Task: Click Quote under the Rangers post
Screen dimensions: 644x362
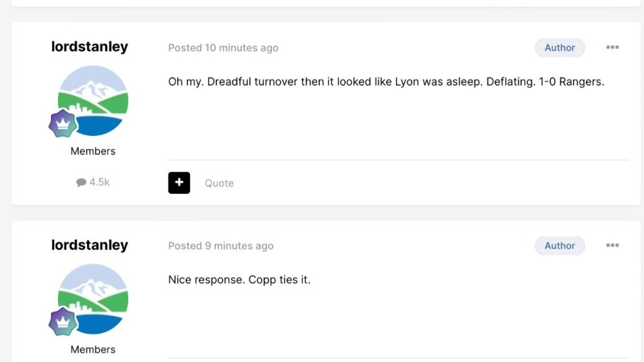Action: [x=219, y=183]
